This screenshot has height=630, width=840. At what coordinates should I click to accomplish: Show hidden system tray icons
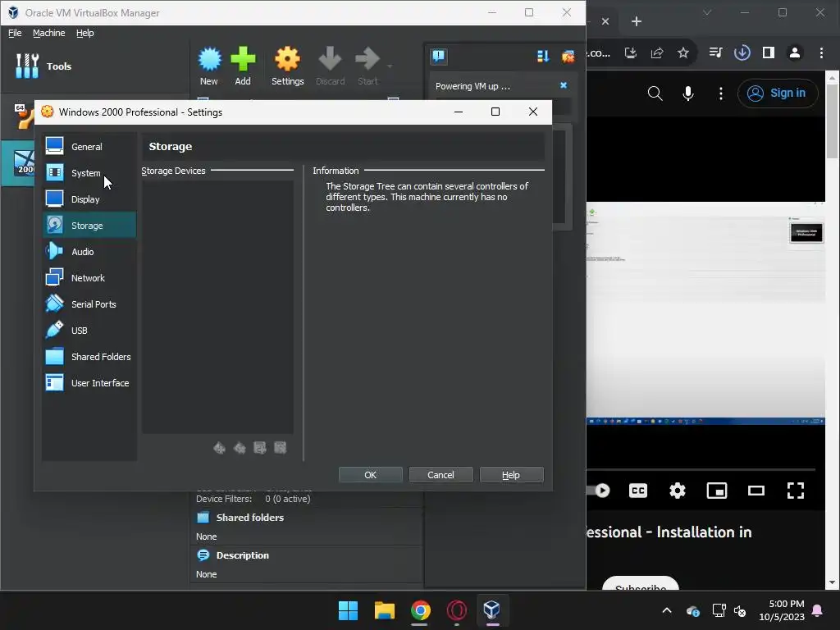point(667,610)
